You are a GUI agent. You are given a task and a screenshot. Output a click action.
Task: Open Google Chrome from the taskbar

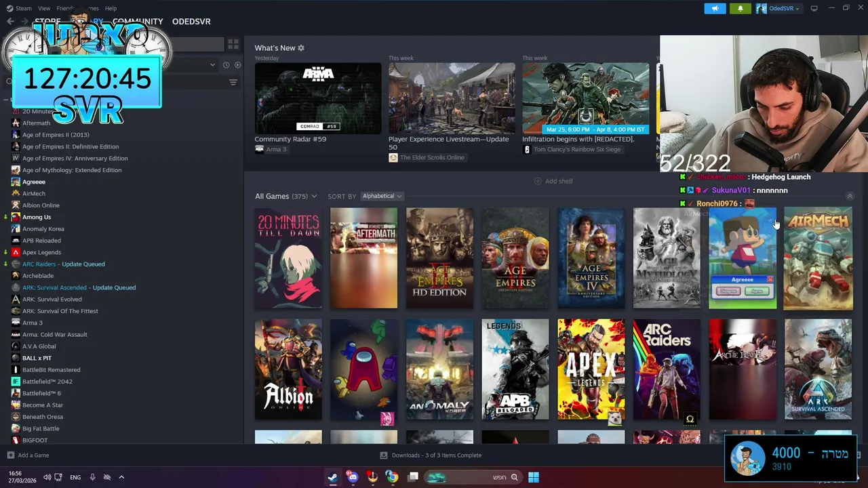tap(392, 477)
